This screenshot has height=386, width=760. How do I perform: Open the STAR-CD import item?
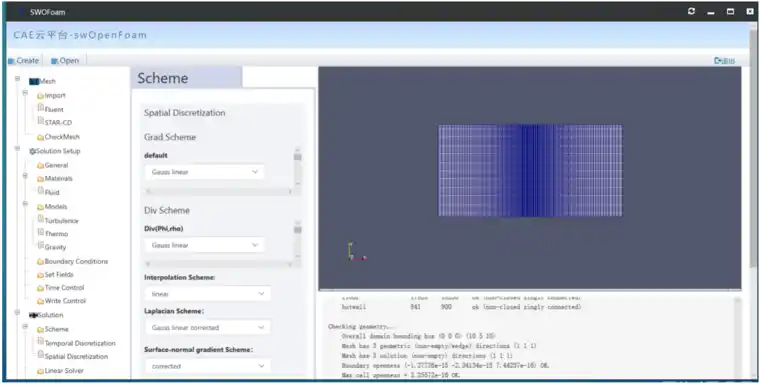click(55, 122)
